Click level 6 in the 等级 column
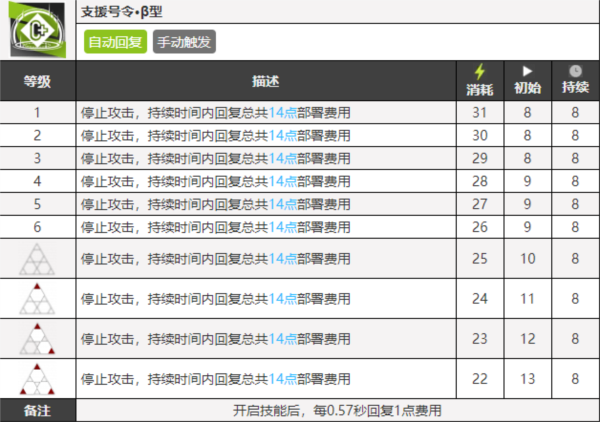The image size is (600, 422). 37,227
